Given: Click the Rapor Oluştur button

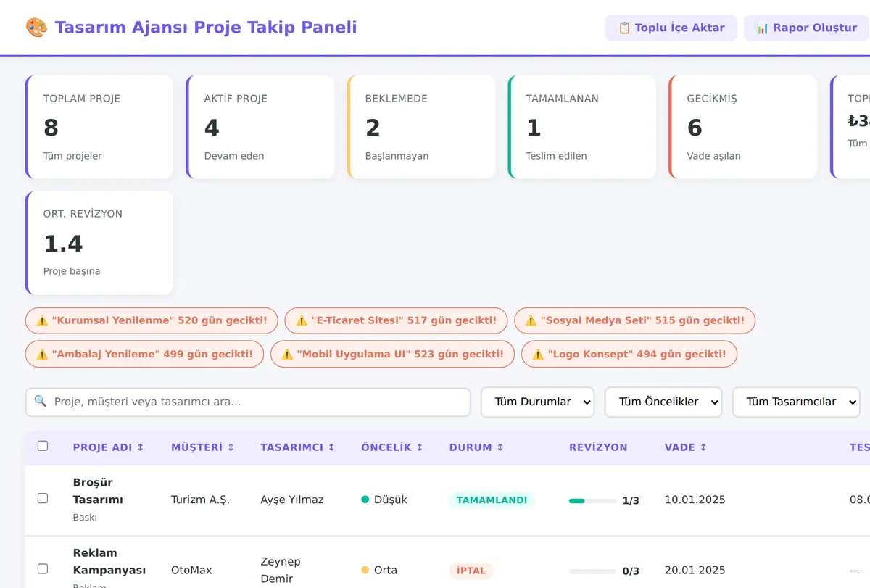Looking at the screenshot, I should 807,28.
